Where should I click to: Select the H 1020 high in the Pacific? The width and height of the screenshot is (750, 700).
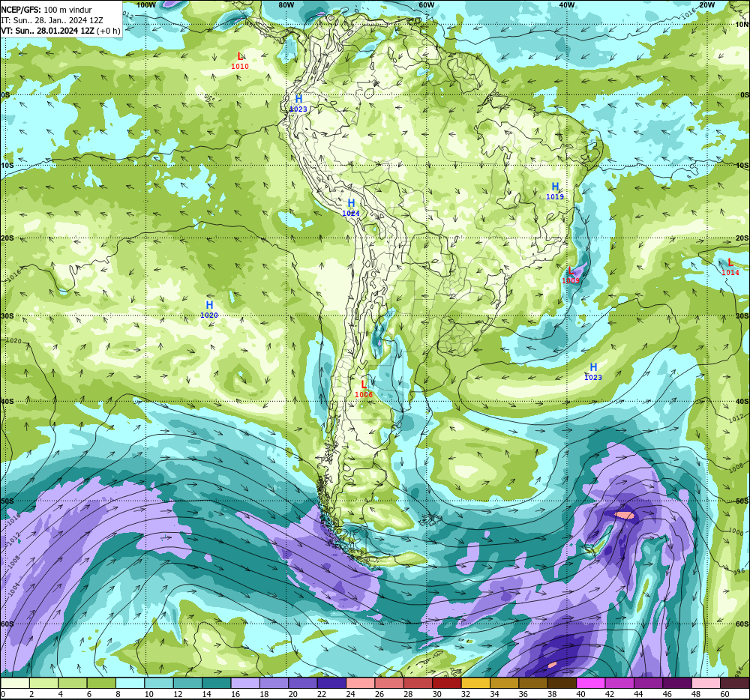pos(209,310)
